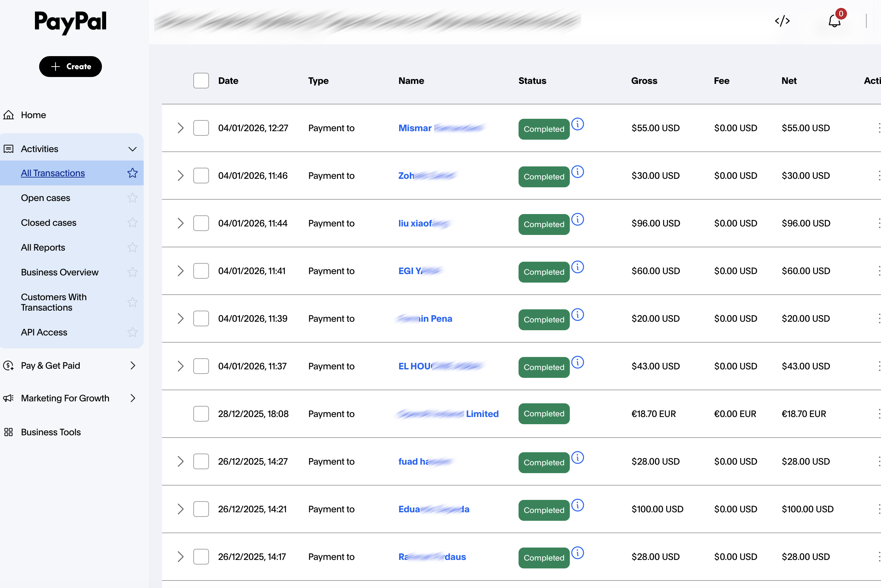Image resolution: width=881 pixels, height=588 pixels.
Task: Expand the Pay & Get Paid section
Action: pos(133,365)
